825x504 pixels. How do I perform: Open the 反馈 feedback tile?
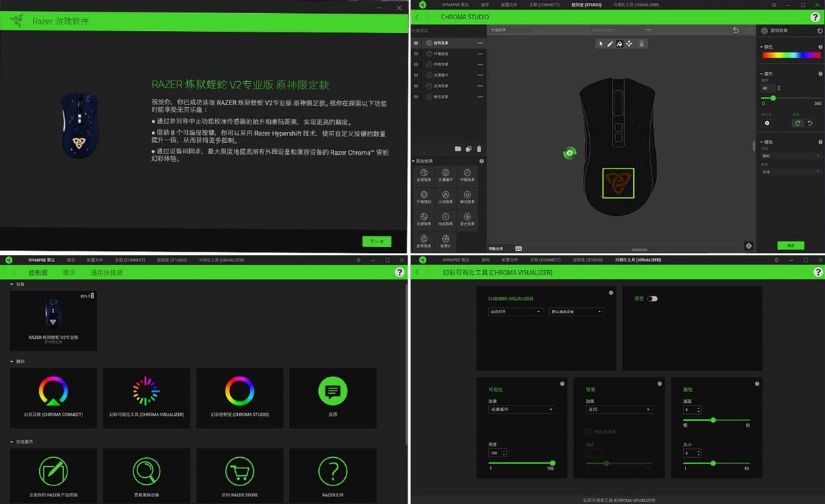[x=333, y=397]
